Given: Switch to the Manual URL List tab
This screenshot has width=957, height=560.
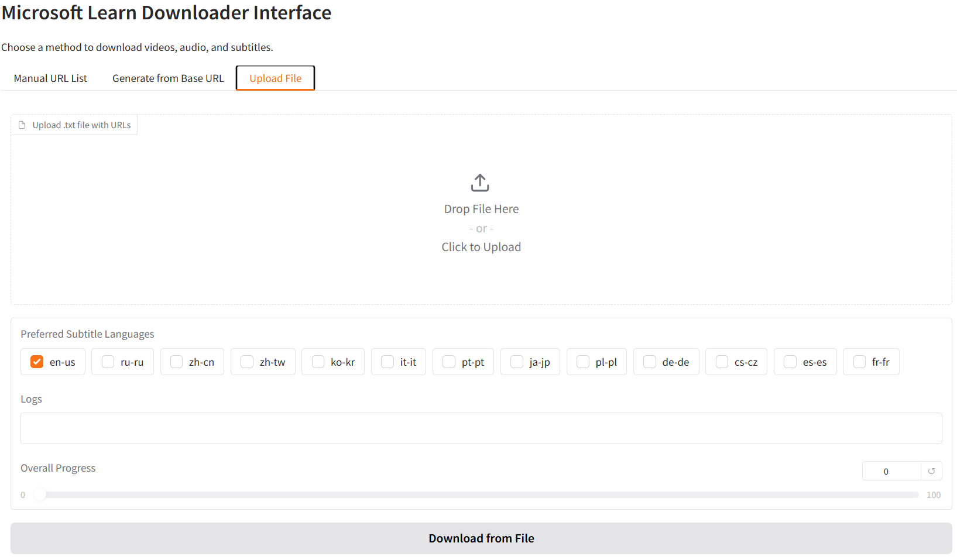Looking at the screenshot, I should (x=50, y=78).
